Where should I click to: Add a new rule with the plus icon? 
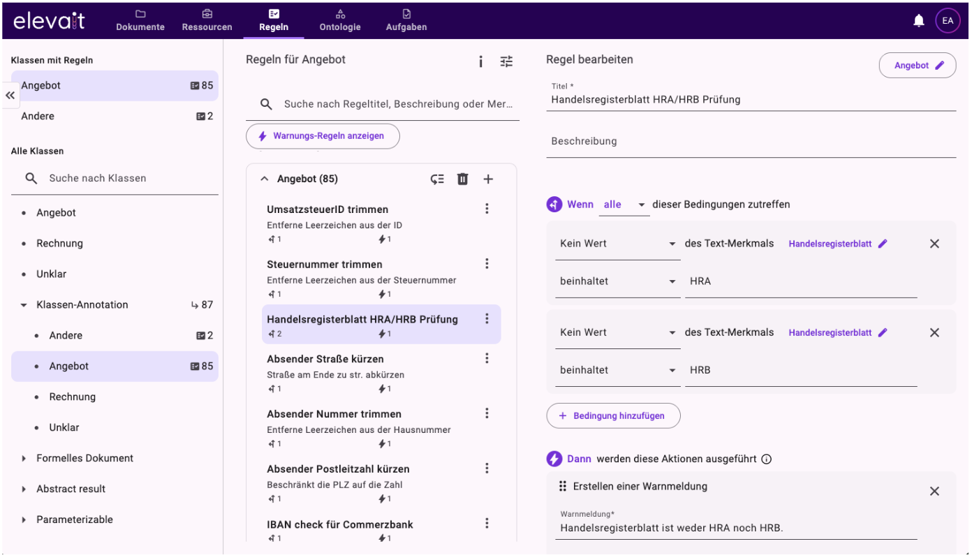point(488,179)
